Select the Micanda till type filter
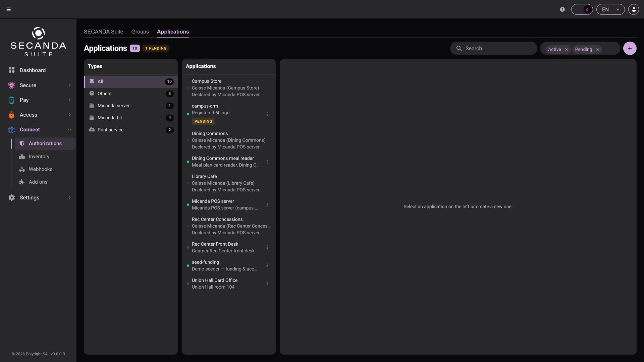This screenshot has height=362, width=644. [130, 118]
